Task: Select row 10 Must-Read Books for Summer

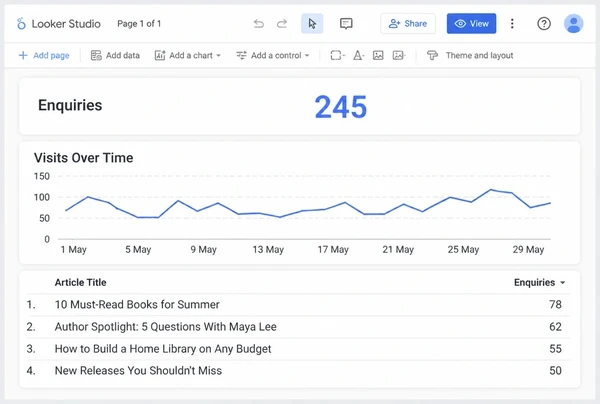Action: [298, 305]
